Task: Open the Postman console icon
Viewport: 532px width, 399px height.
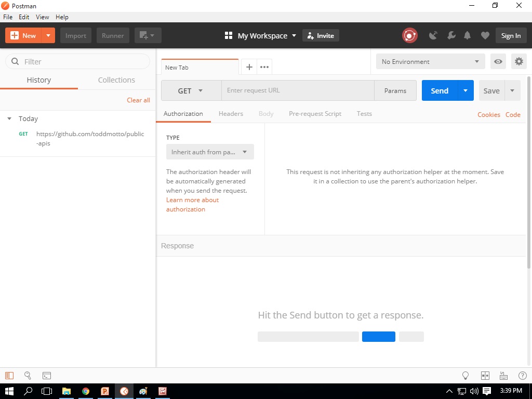Action: 47,375
